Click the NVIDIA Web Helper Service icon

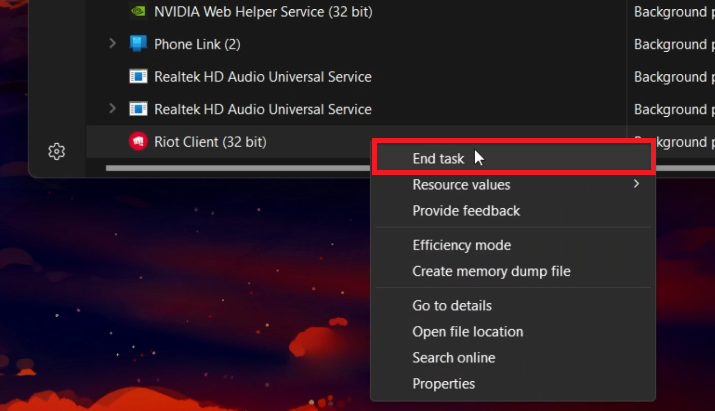click(138, 12)
